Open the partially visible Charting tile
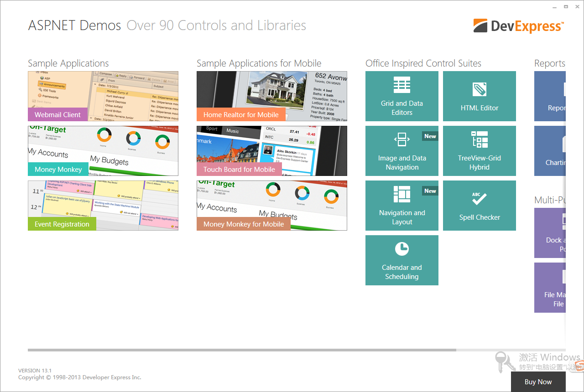 pyautogui.click(x=550, y=151)
